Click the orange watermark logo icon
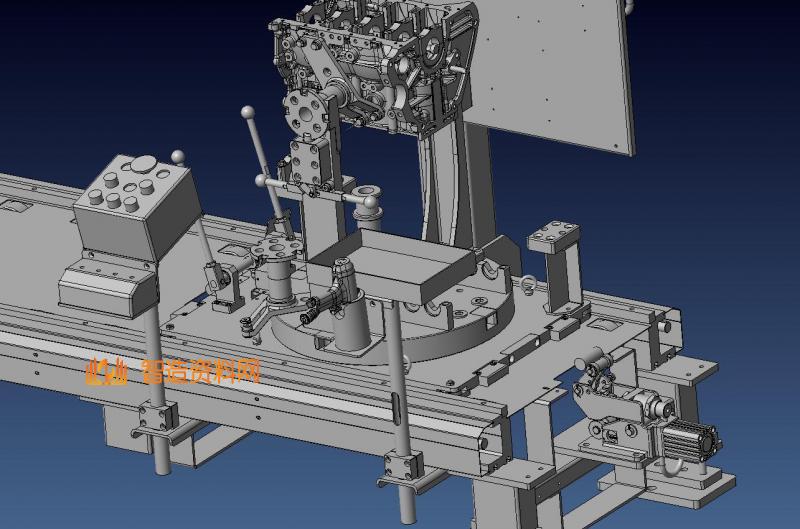Image resolution: width=800 pixels, height=529 pixels. (107, 371)
